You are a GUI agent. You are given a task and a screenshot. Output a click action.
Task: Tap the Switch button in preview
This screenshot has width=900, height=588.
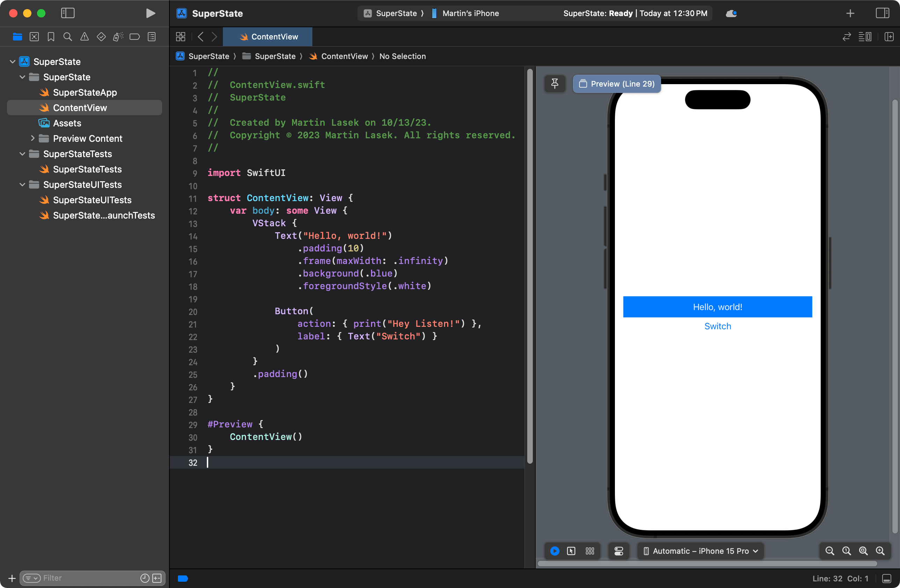pyautogui.click(x=717, y=326)
